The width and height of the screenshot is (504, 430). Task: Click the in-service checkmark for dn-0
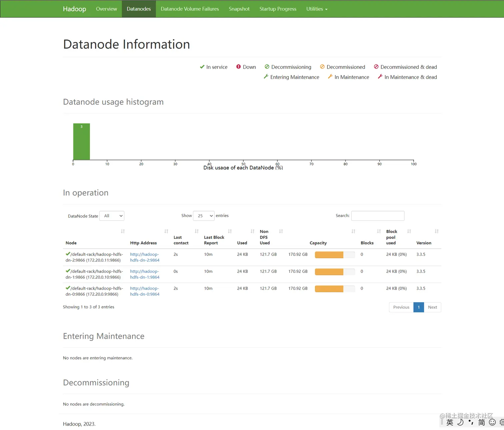(x=68, y=288)
